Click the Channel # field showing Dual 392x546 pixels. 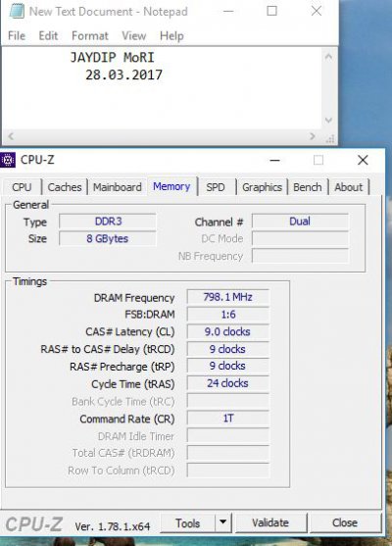(x=300, y=222)
